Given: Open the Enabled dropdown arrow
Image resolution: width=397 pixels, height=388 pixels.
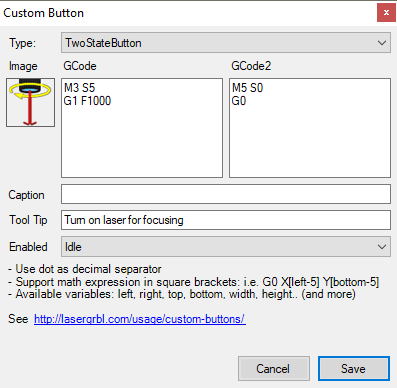Looking at the screenshot, I should click(x=382, y=247).
